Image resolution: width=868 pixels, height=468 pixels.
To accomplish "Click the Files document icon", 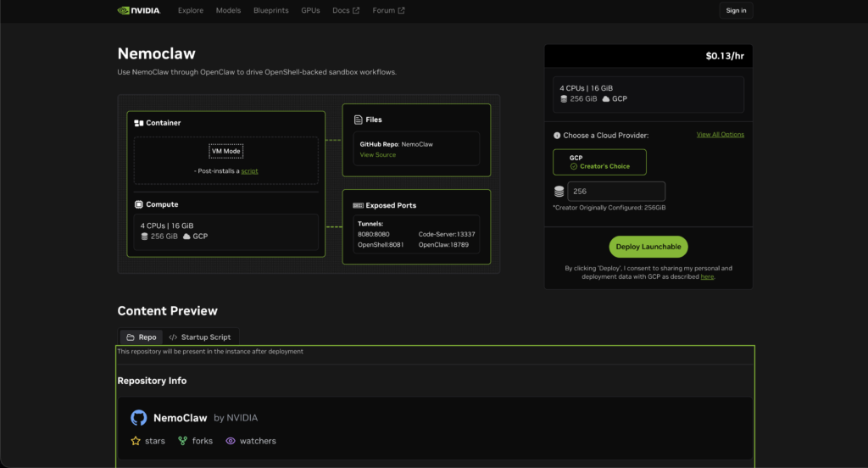I will 358,120.
